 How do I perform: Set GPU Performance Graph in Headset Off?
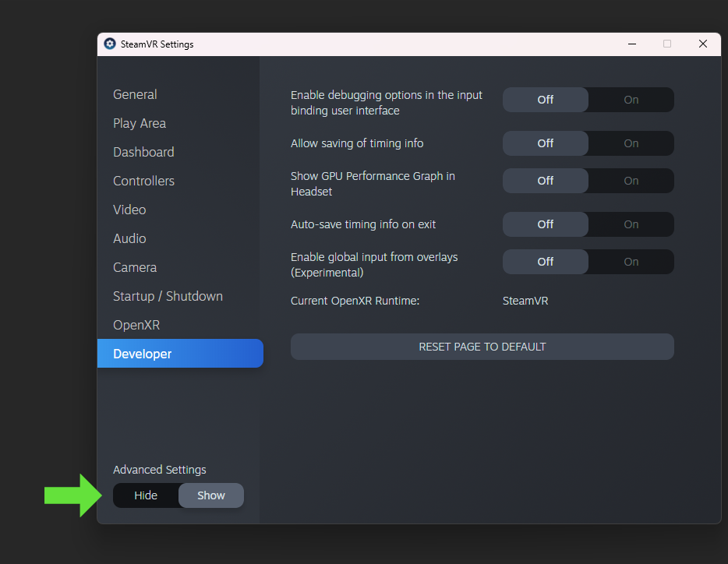tap(545, 181)
